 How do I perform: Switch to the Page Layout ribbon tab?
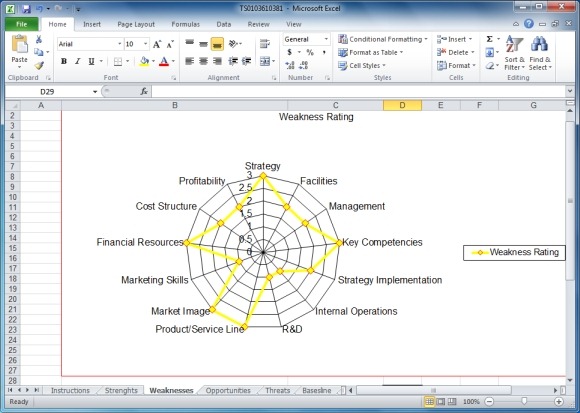[136, 24]
